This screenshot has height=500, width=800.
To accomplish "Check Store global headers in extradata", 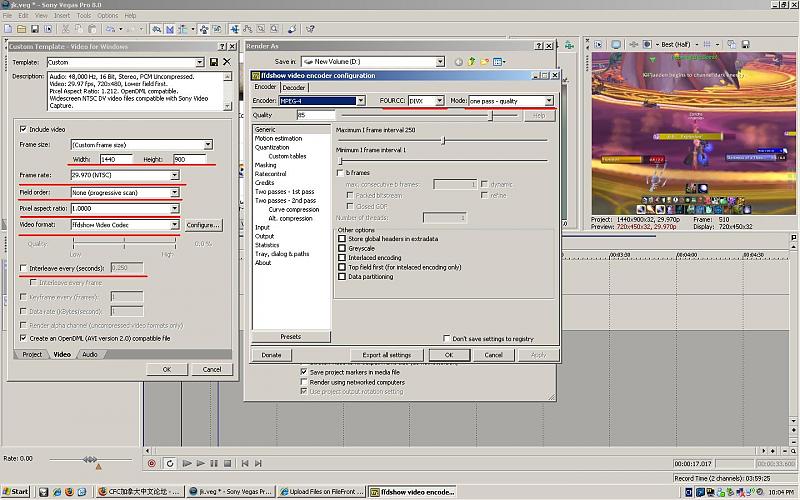I will pyautogui.click(x=342, y=238).
